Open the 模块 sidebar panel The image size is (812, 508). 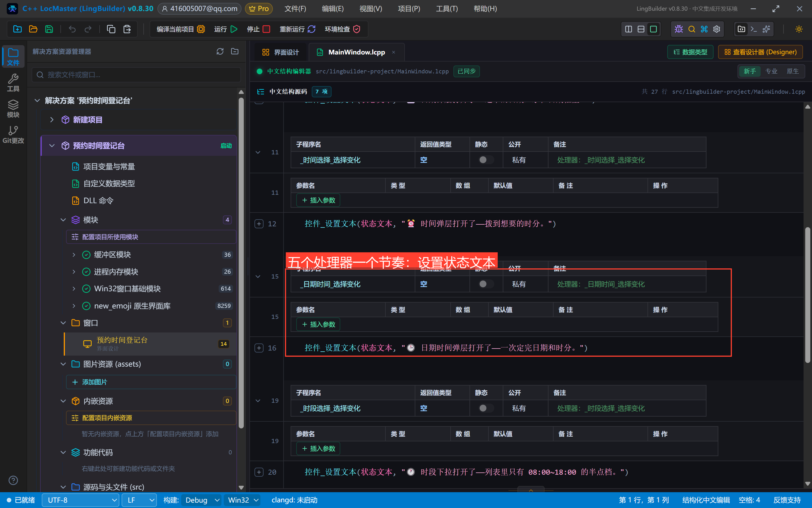(13, 109)
